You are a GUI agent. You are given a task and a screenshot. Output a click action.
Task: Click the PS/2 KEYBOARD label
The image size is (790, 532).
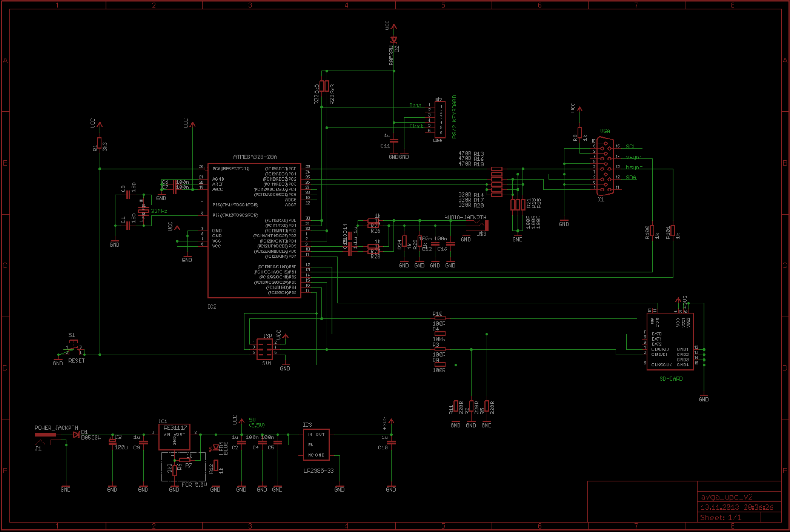[454, 117]
